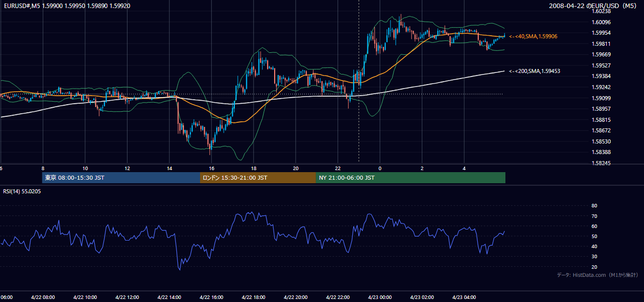Select the 4/22 10:00 bottom time label

pos(85,297)
